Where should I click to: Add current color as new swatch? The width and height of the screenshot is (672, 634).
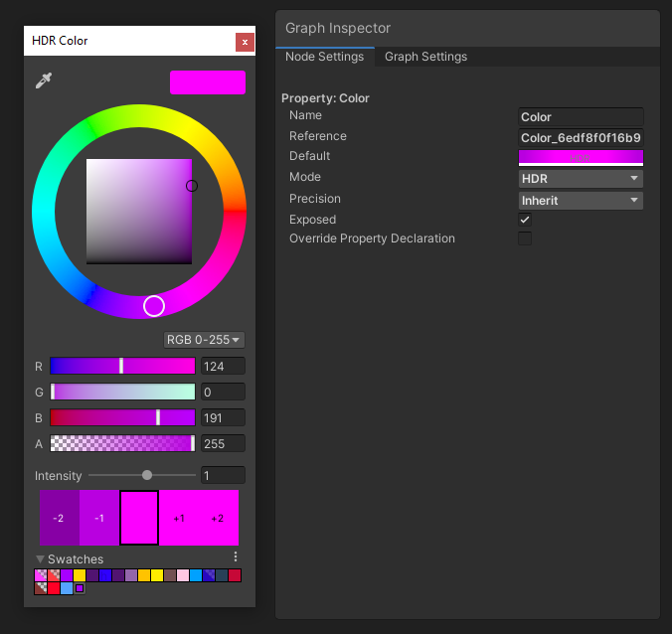click(x=80, y=588)
